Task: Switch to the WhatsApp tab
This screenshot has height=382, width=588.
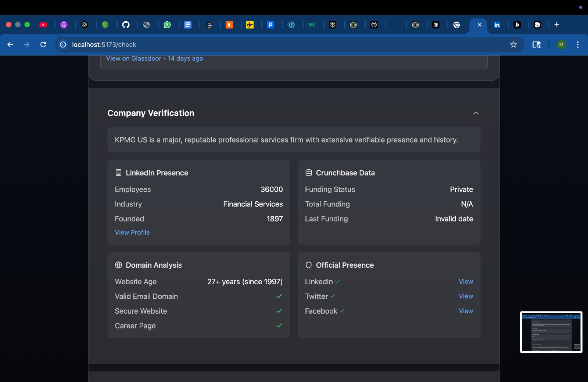Action: pyautogui.click(x=167, y=25)
